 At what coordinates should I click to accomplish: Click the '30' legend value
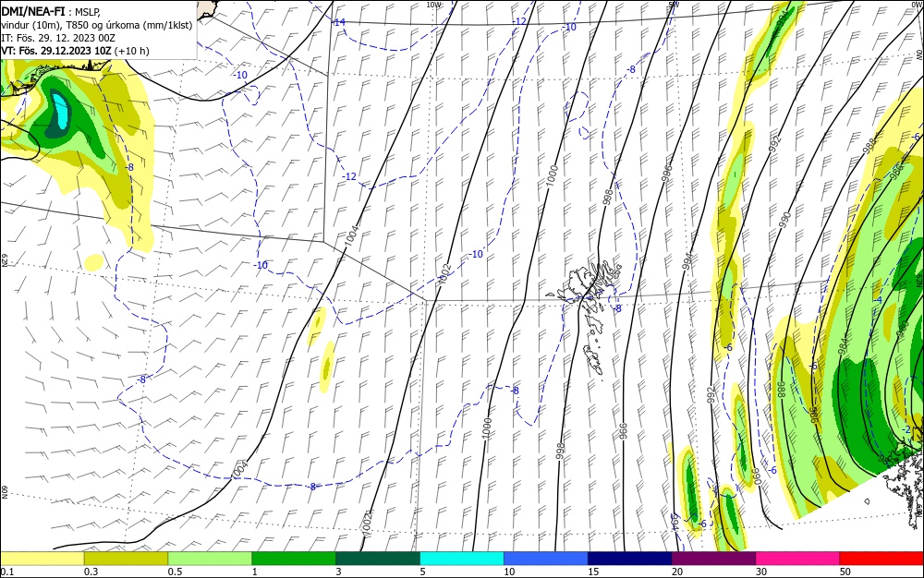(761, 572)
